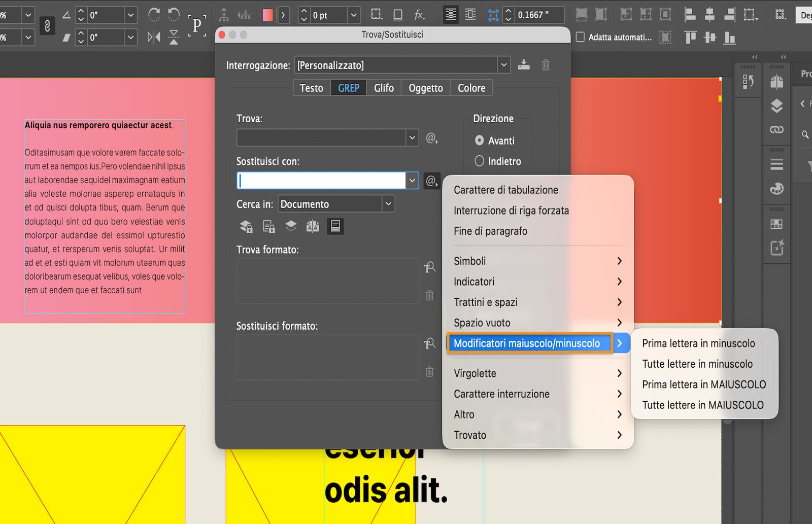Image resolution: width=812 pixels, height=524 pixels.
Task: Open the Pages panel icon
Action: tap(776, 82)
